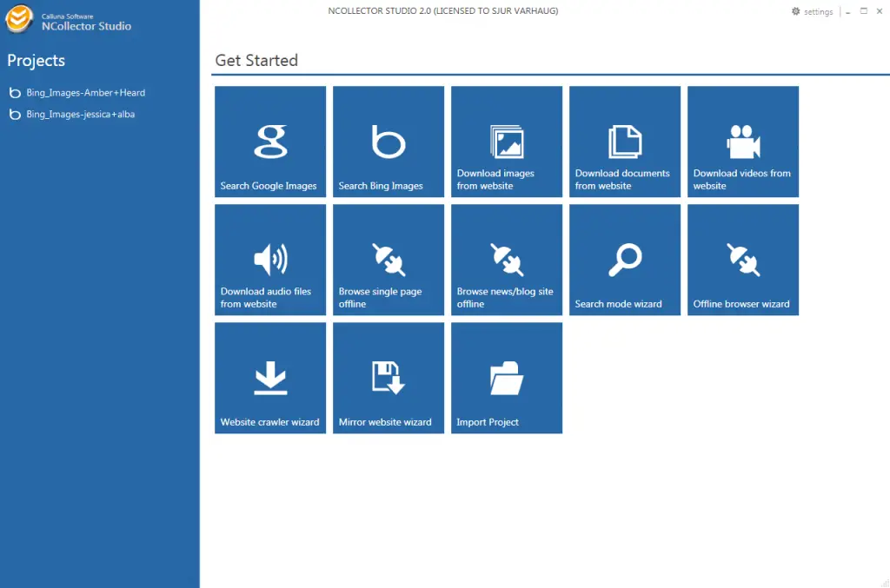Click the Import Project tile
890x588 pixels.
coord(506,378)
